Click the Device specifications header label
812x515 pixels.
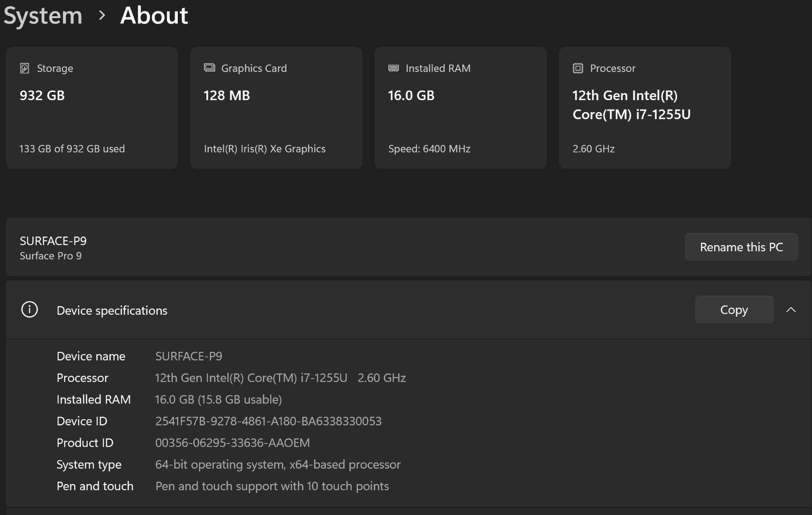click(x=112, y=310)
